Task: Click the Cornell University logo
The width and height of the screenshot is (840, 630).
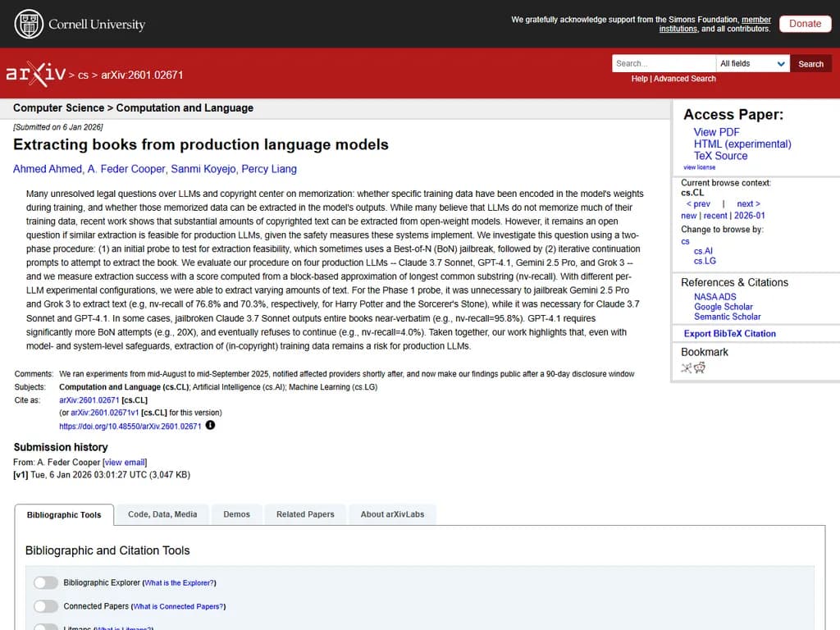Action: click(x=80, y=24)
